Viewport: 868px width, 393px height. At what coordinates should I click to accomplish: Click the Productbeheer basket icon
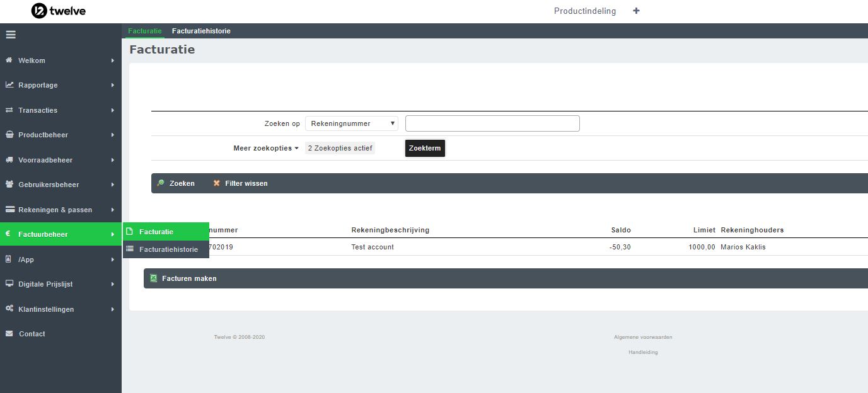(9, 135)
